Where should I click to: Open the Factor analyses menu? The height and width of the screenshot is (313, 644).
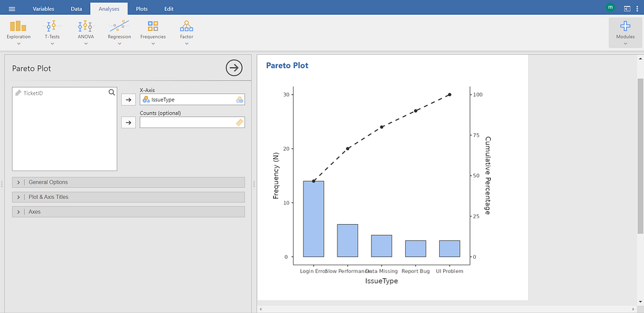coord(187,32)
